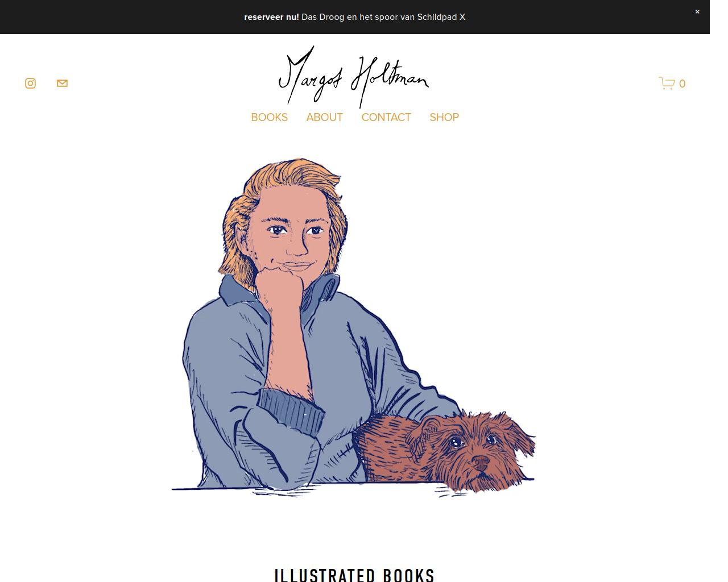Dismiss the announcement bar with the X
Viewport: 728px width, 582px height.
click(697, 12)
